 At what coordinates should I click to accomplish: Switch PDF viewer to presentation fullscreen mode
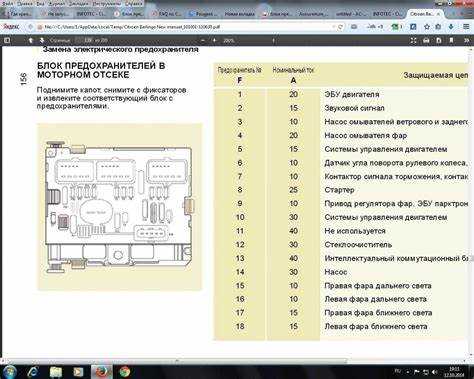[413, 40]
